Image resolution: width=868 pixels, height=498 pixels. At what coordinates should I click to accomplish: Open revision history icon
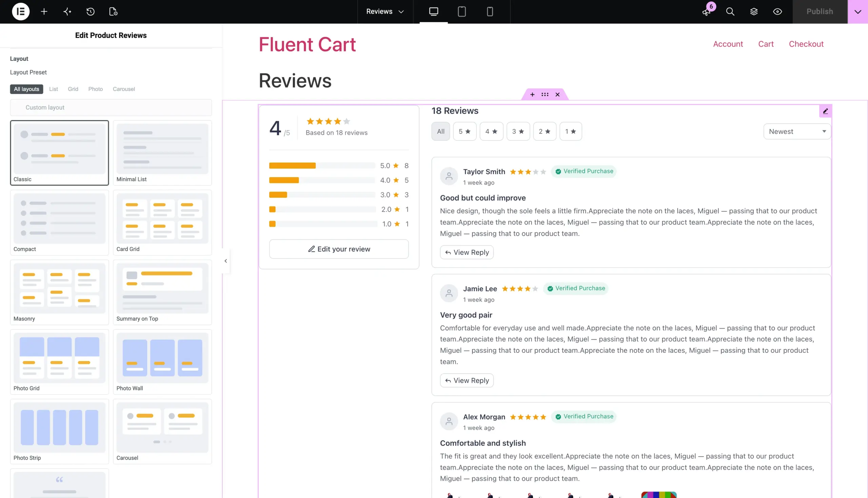click(90, 12)
